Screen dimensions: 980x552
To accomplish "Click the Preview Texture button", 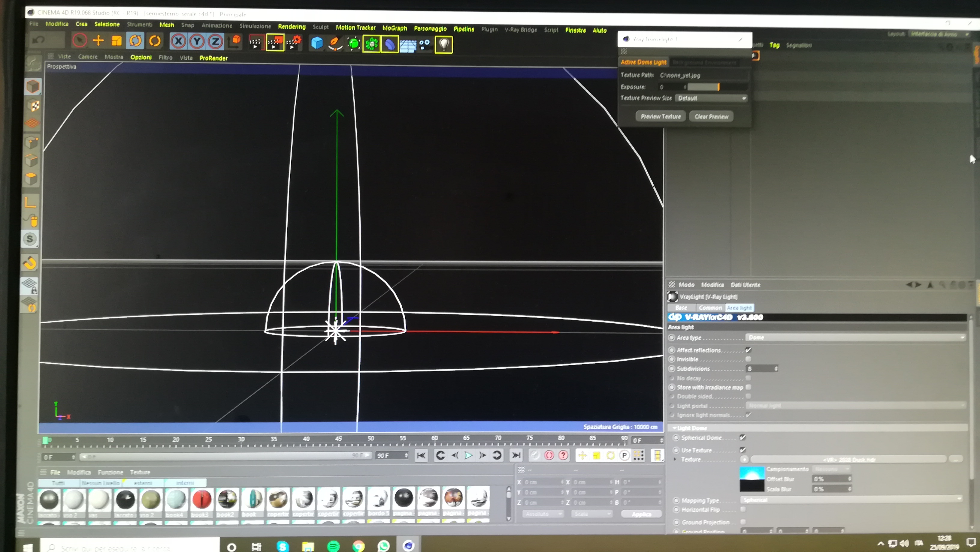I will (x=661, y=116).
